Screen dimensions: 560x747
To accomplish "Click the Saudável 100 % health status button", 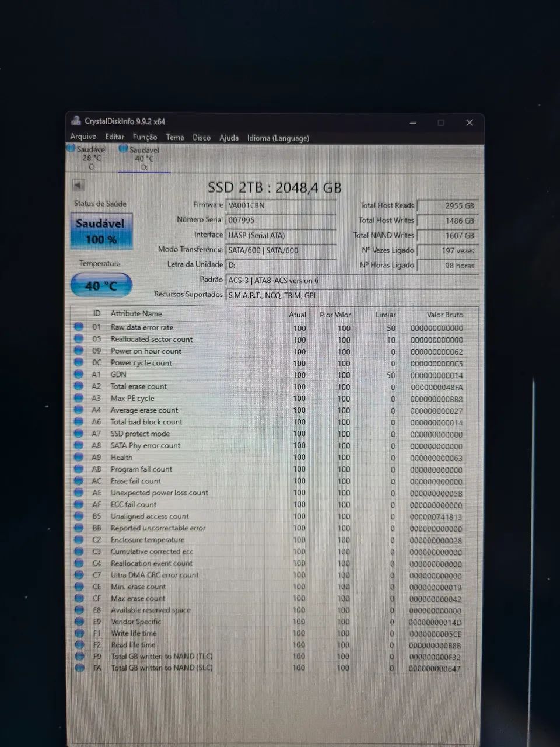I will 100,231.
